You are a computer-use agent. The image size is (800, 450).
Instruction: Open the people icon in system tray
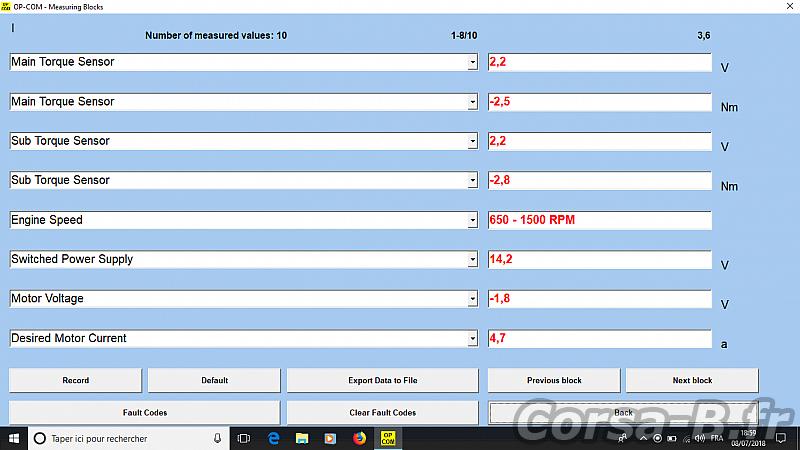(x=622, y=438)
